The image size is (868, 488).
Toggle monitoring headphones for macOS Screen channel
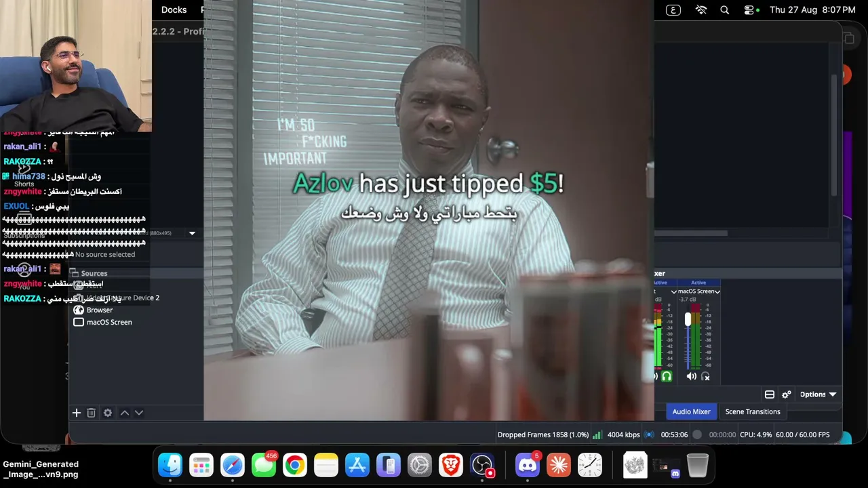(705, 376)
